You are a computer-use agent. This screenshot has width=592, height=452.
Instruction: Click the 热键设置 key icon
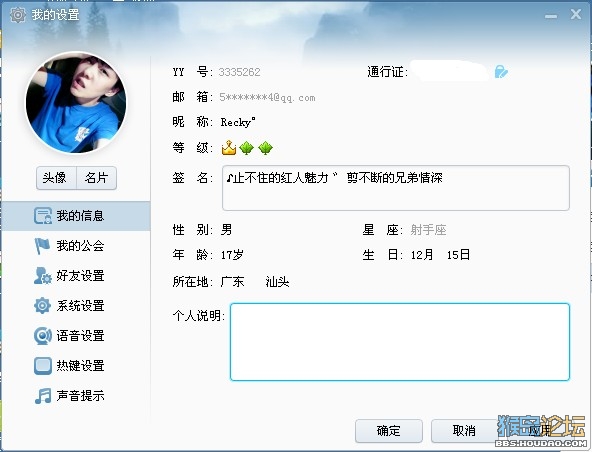(43, 366)
